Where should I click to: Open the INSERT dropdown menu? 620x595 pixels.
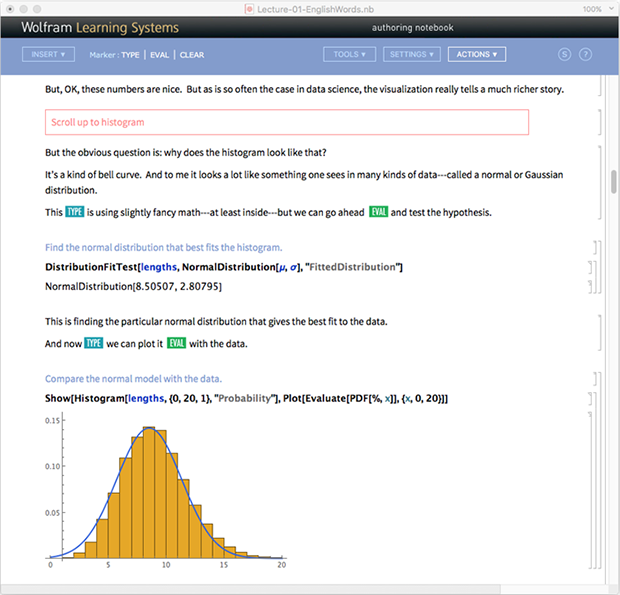48,55
